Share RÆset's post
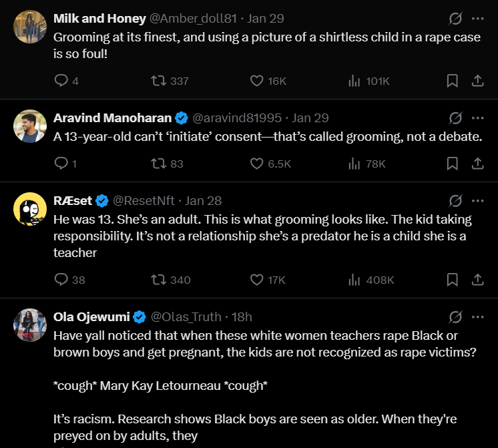498x448 pixels. (x=477, y=280)
